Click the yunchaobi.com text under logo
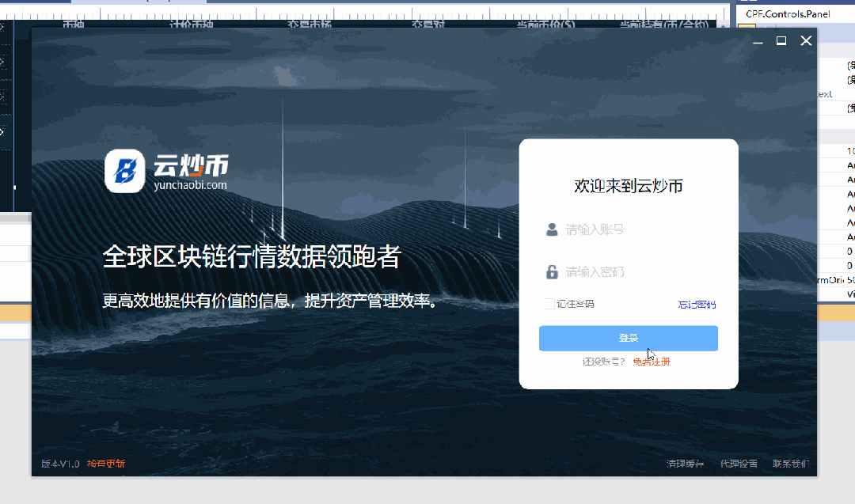The width and height of the screenshot is (855, 504). [x=190, y=185]
